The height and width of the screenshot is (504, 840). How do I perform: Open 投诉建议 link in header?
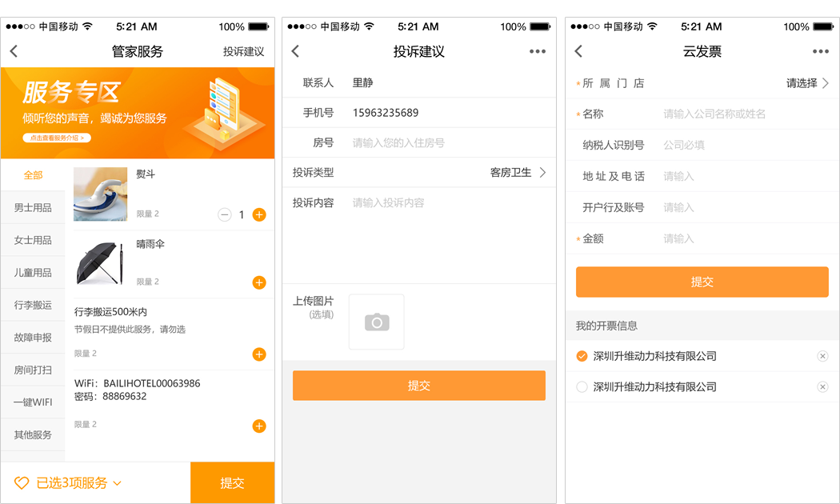coord(243,51)
